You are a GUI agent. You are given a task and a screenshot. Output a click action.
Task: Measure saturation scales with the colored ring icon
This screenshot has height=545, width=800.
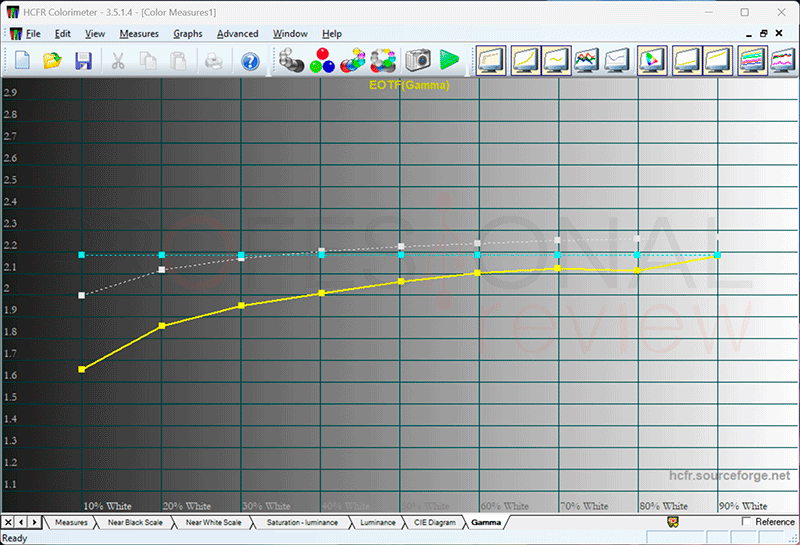(x=383, y=60)
